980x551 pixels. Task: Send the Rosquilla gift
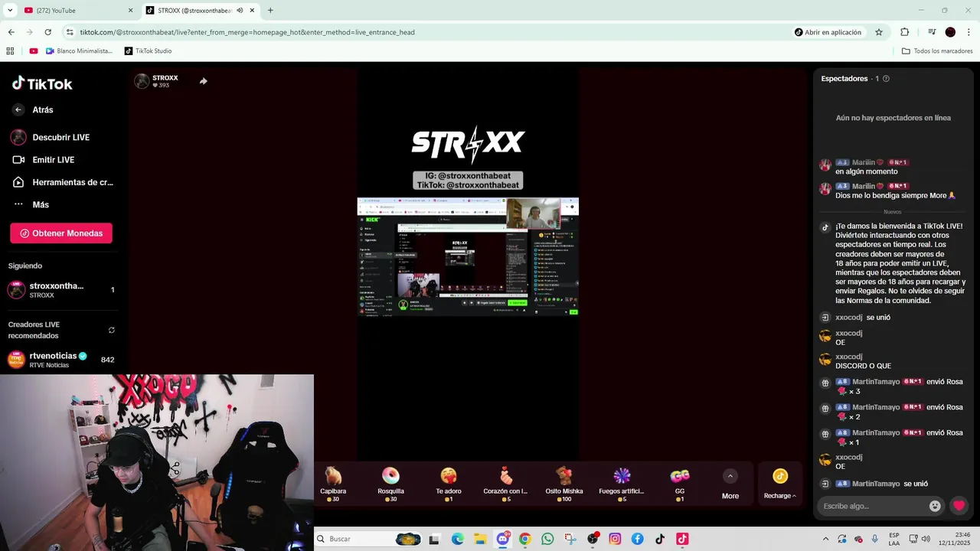390,484
